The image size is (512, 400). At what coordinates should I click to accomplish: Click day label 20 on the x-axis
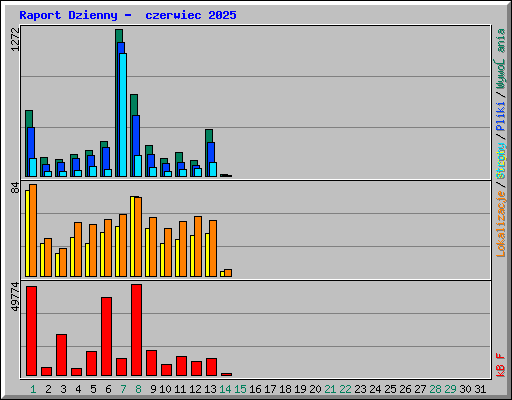pos(315,389)
